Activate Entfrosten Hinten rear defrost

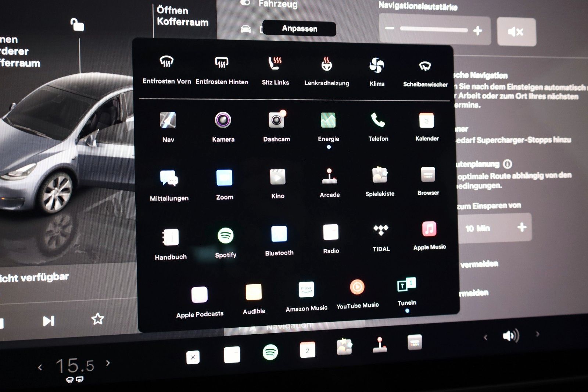tap(222, 63)
